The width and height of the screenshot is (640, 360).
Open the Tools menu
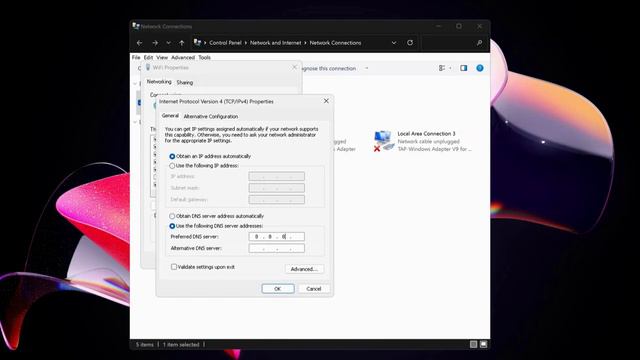204,58
